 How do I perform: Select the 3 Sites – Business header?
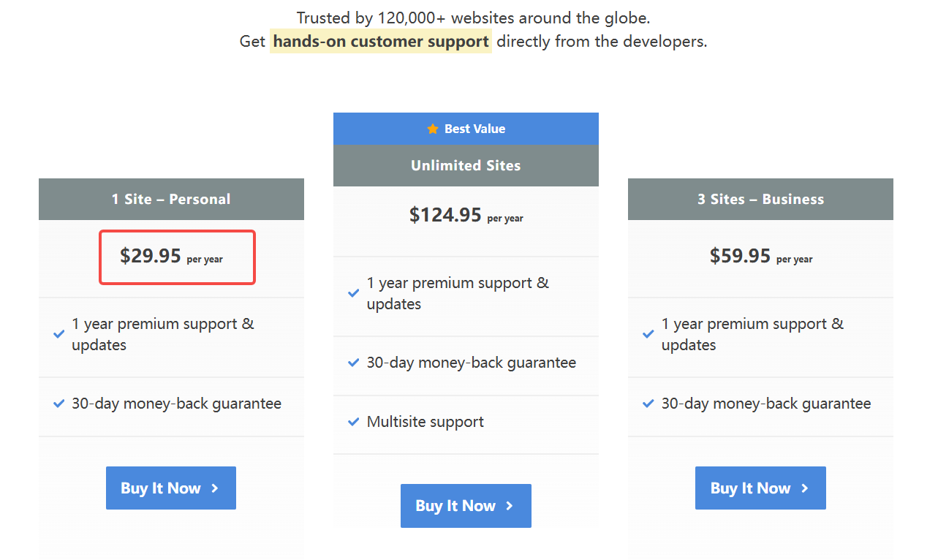click(760, 199)
